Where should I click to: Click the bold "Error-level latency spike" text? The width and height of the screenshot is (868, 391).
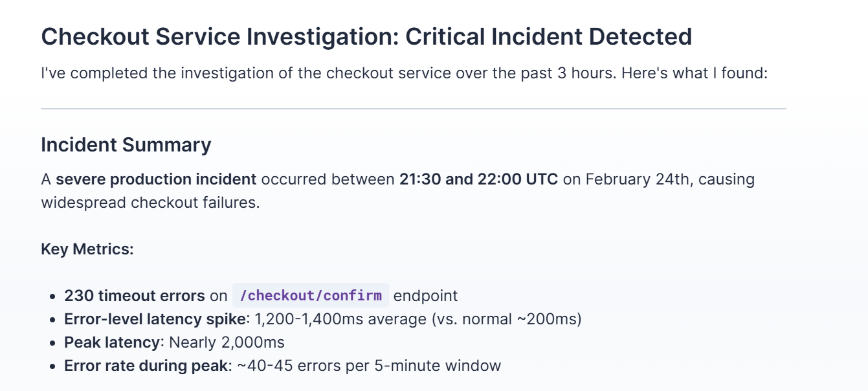155,319
